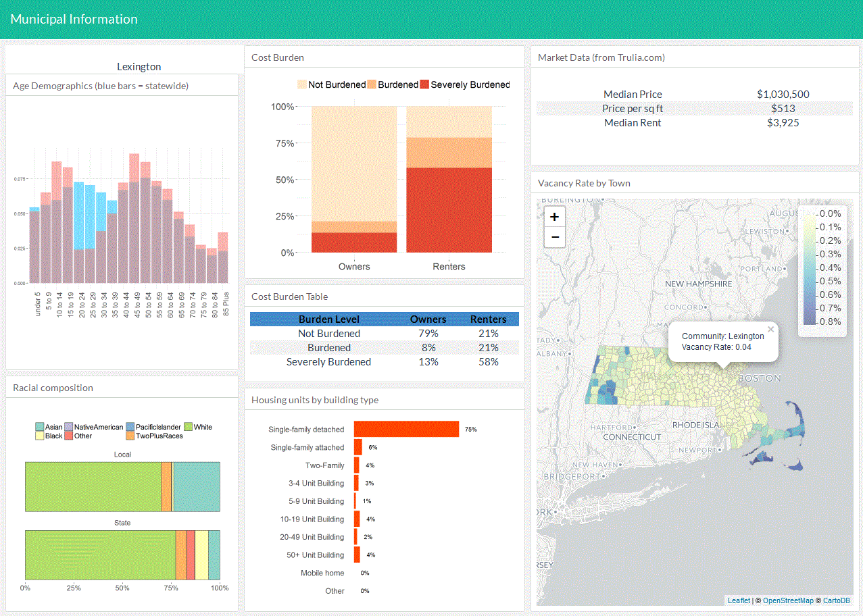Click the Severely Burdened legend swatch
The height and width of the screenshot is (616, 863).
424,84
